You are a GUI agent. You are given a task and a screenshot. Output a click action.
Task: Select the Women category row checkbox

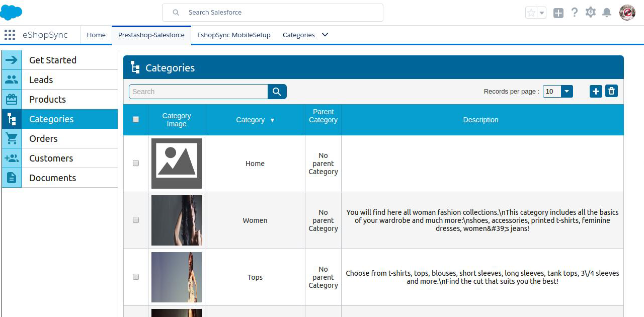(x=136, y=220)
